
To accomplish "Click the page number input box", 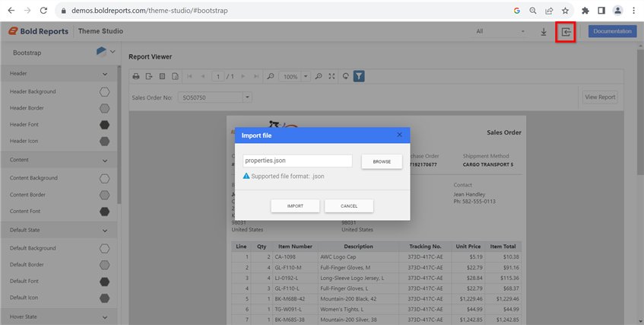I will 218,77.
